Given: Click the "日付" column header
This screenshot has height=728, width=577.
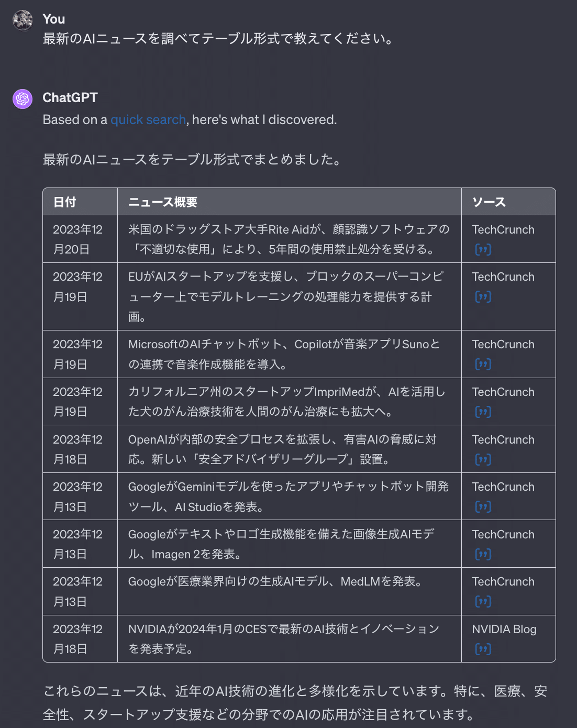Looking at the screenshot, I should pos(65,202).
